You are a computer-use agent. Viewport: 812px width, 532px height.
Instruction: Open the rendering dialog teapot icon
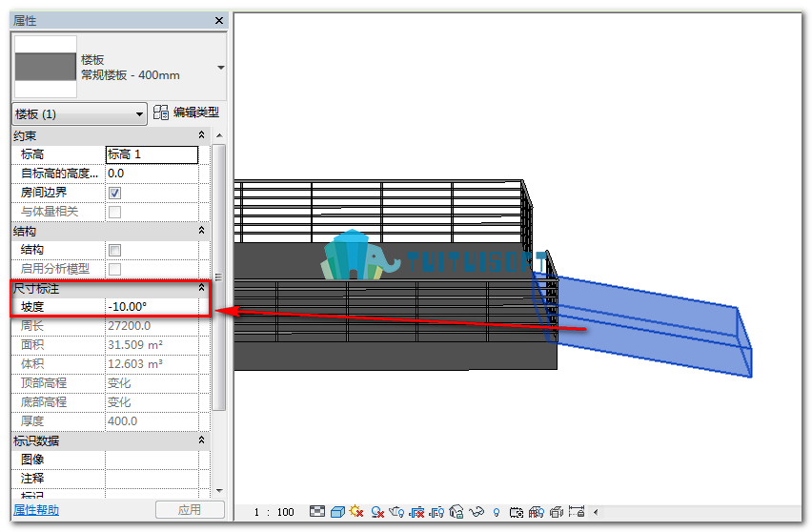coord(396,512)
